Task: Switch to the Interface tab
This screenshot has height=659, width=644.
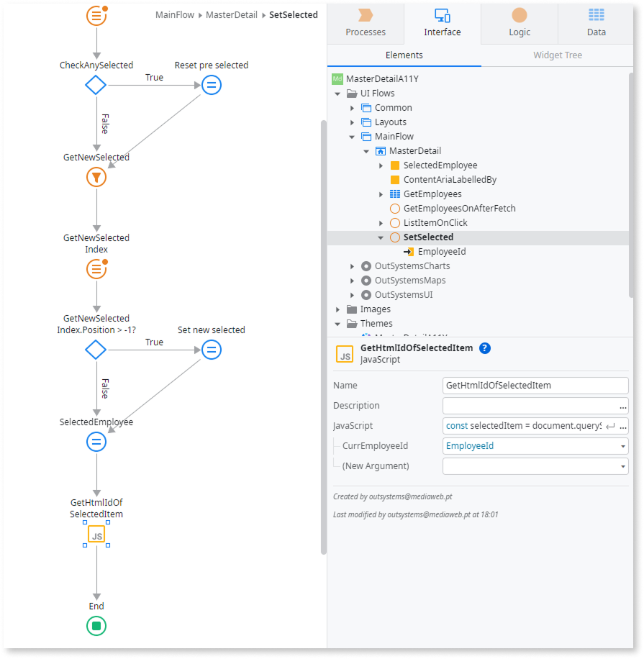Action: click(x=443, y=24)
